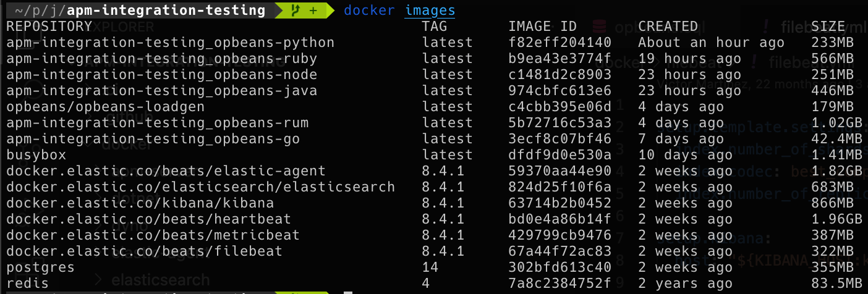
Task: Click the tag 14 for postgres
Action: (430, 267)
